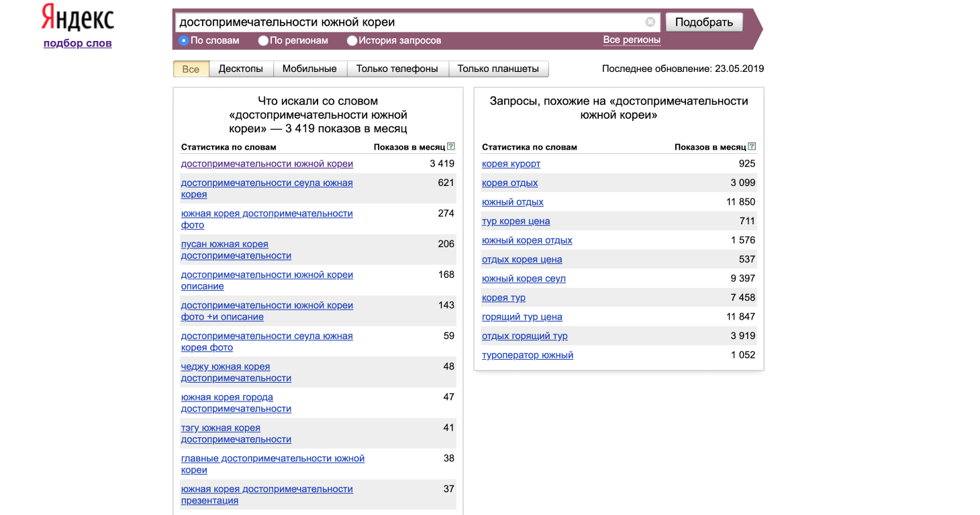Clear the search field with the X icon

[650, 22]
